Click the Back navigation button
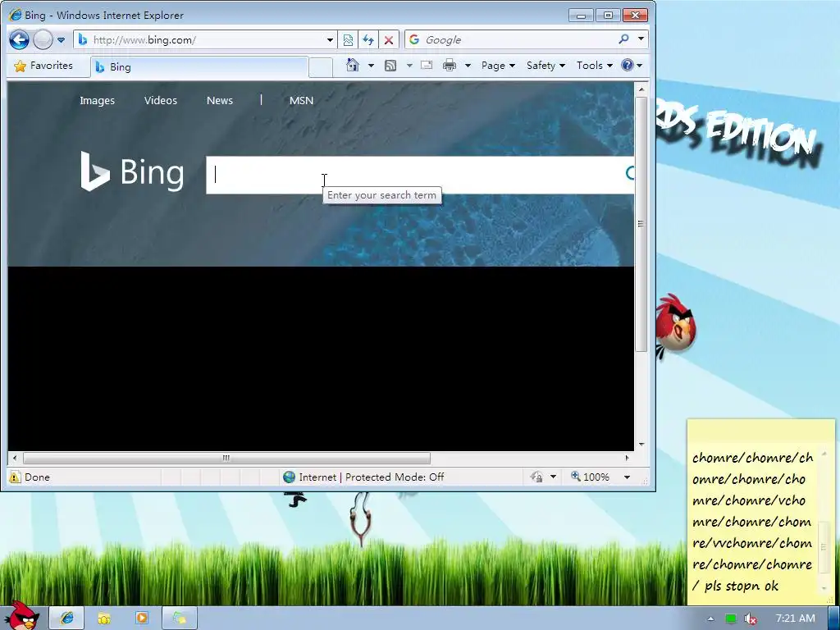The height and width of the screenshot is (630, 840). (20, 39)
